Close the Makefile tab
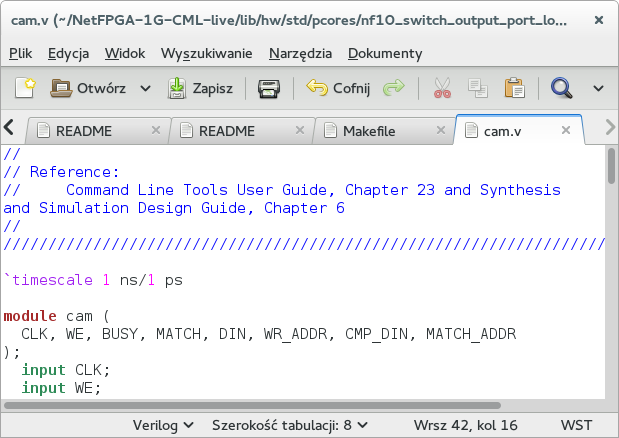Screen dimensions: 619x438 pos(441,130)
